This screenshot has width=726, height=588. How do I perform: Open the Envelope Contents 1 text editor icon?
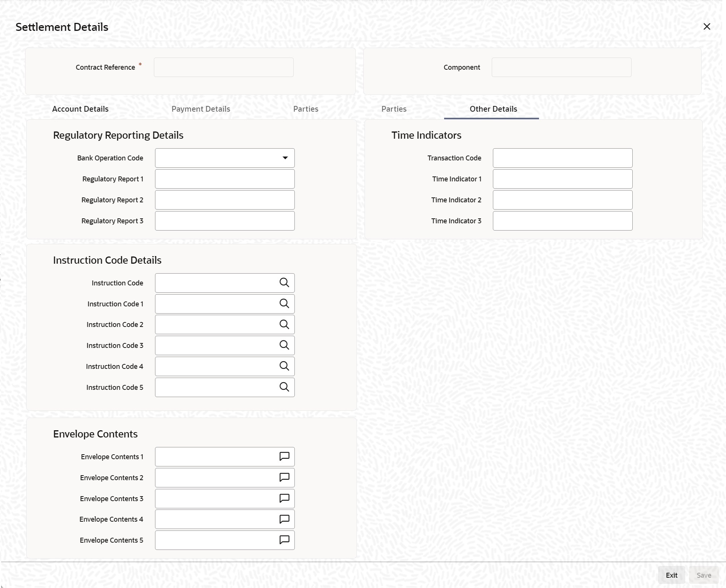click(x=285, y=457)
